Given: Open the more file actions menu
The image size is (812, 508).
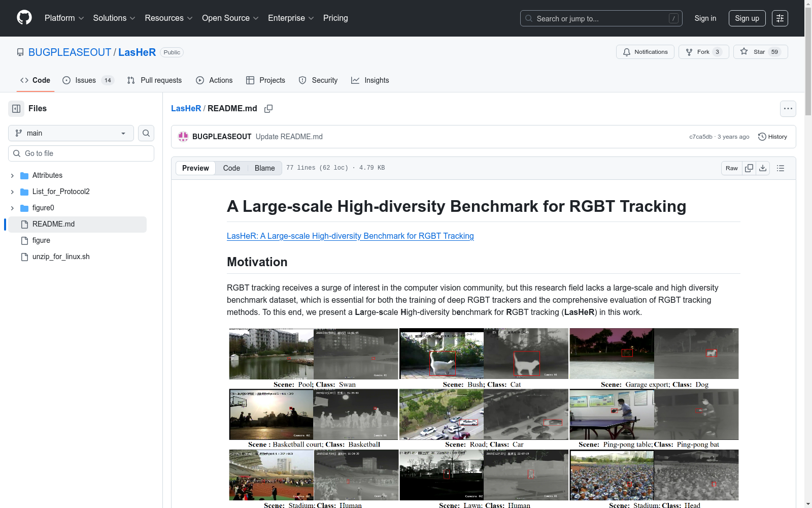Looking at the screenshot, I should click(x=788, y=109).
